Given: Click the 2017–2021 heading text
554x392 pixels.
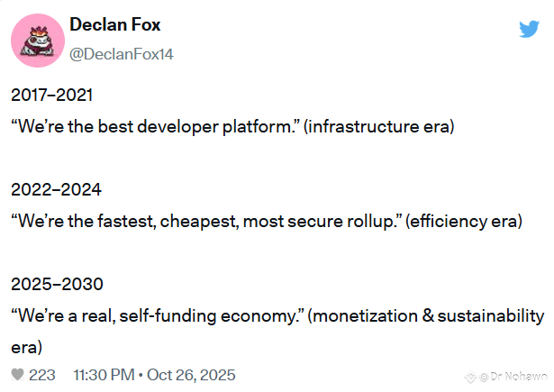Looking at the screenshot, I should (52, 96).
